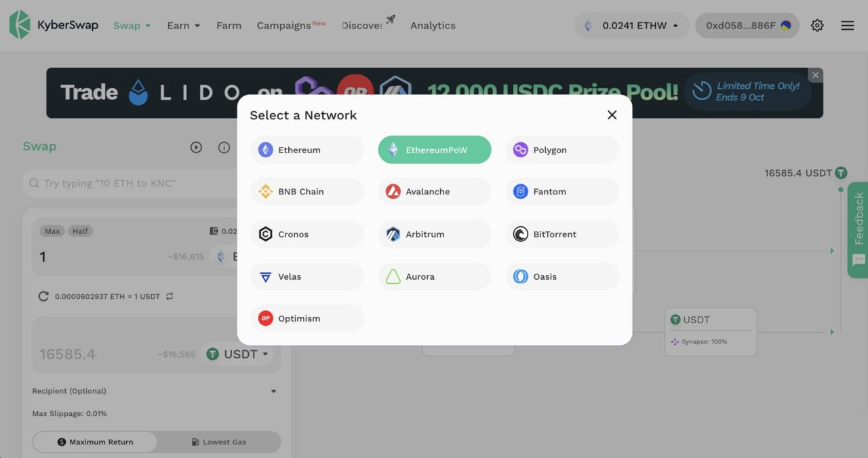Choose the Polygon network
The height and width of the screenshot is (458, 868).
click(x=562, y=150)
